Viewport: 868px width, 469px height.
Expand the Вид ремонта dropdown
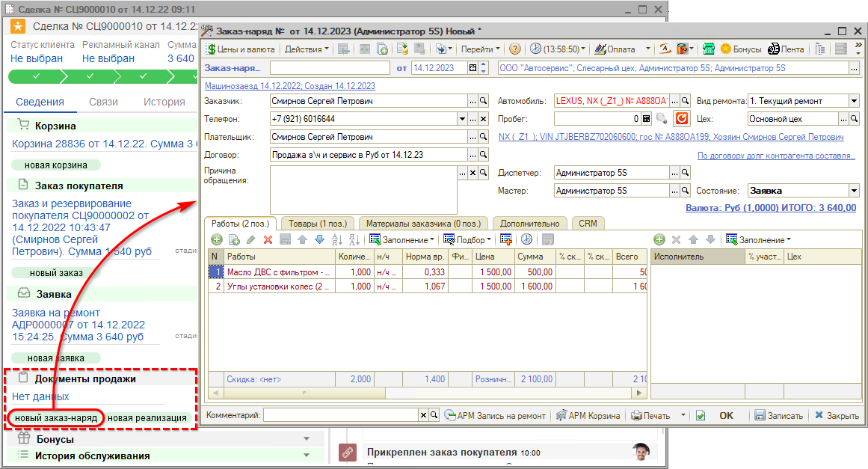point(854,101)
